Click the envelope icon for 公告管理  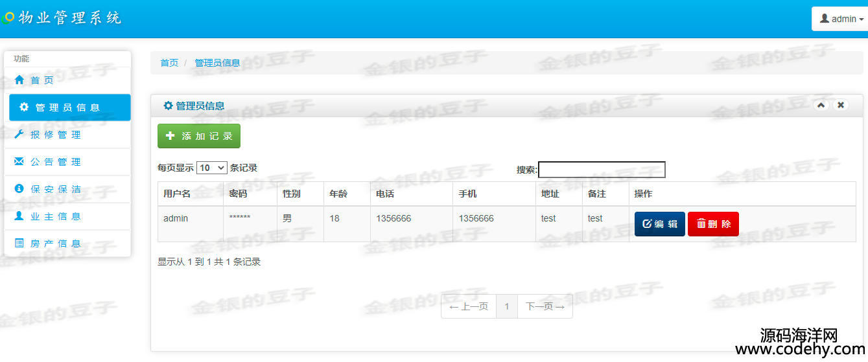(x=19, y=161)
